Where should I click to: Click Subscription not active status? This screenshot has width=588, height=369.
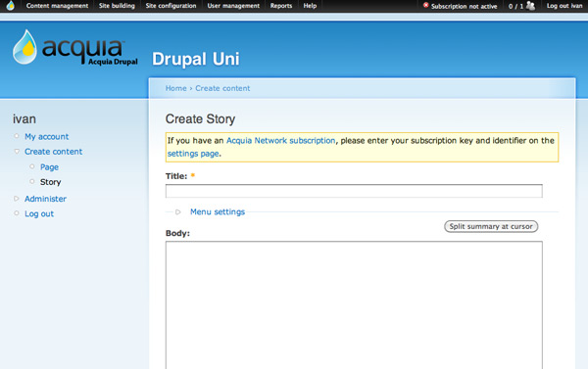[464, 6]
